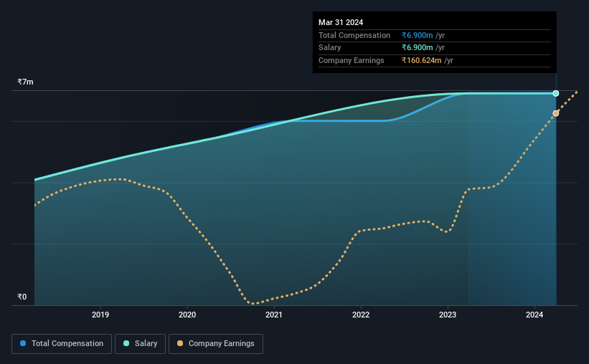The width and height of the screenshot is (589, 364).
Task: Click the teal Salary legend dot
Action: pyautogui.click(x=126, y=343)
